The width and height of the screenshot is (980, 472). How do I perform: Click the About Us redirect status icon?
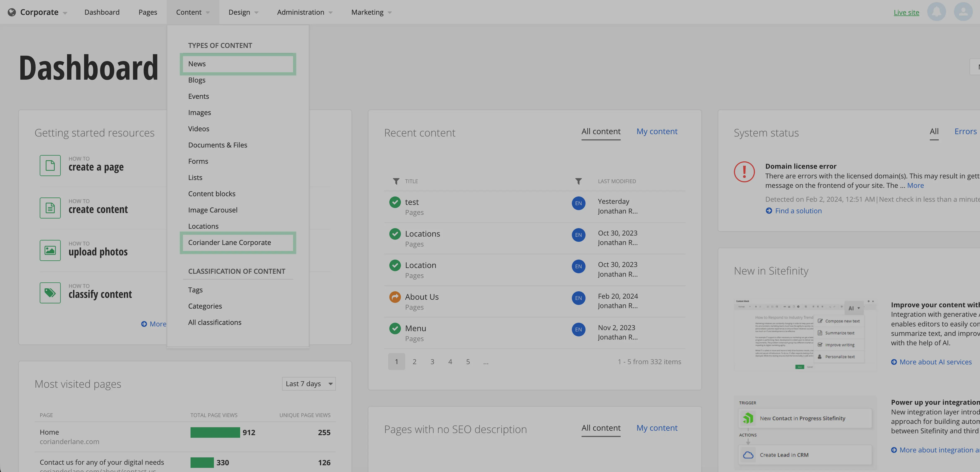tap(395, 297)
